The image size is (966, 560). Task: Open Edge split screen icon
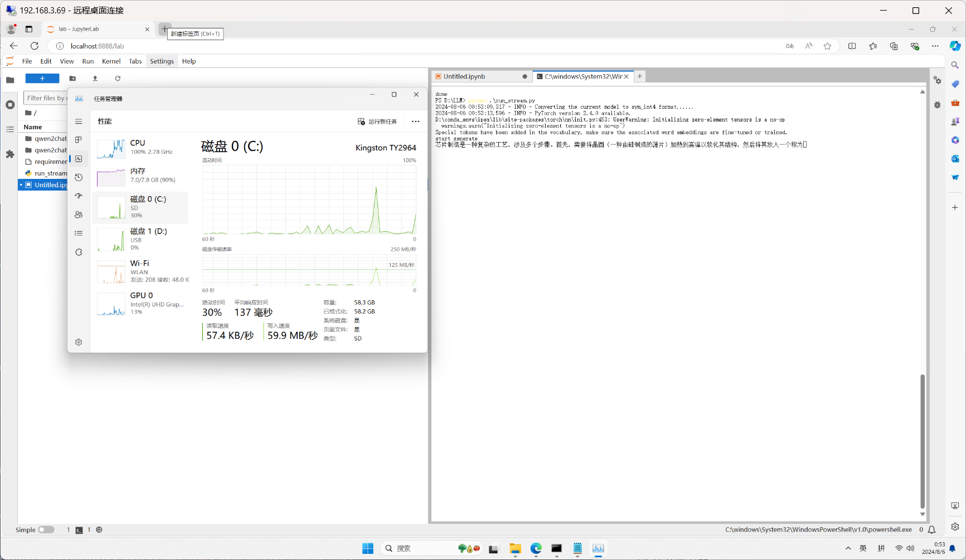tap(852, 46)
